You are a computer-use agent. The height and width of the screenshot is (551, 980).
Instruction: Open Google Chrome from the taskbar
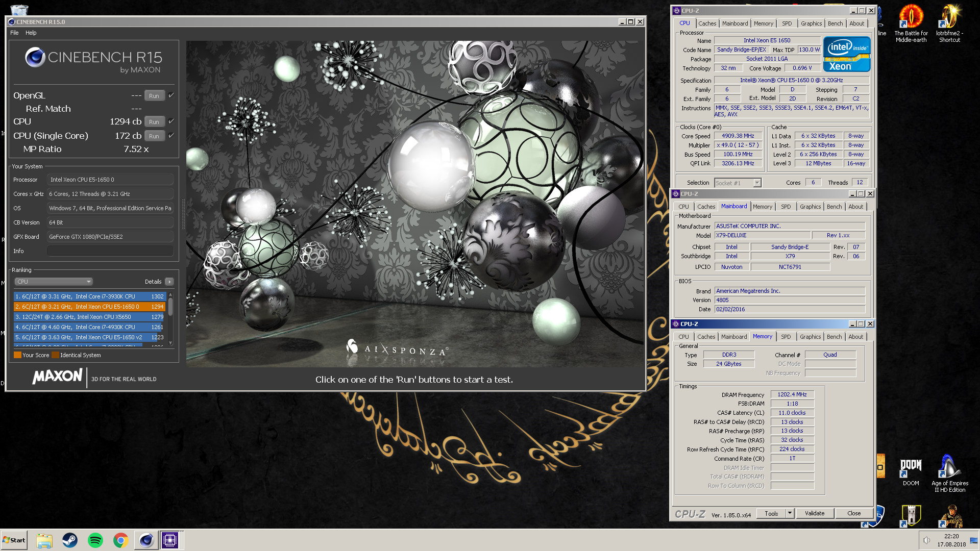(x=121, y=540)
